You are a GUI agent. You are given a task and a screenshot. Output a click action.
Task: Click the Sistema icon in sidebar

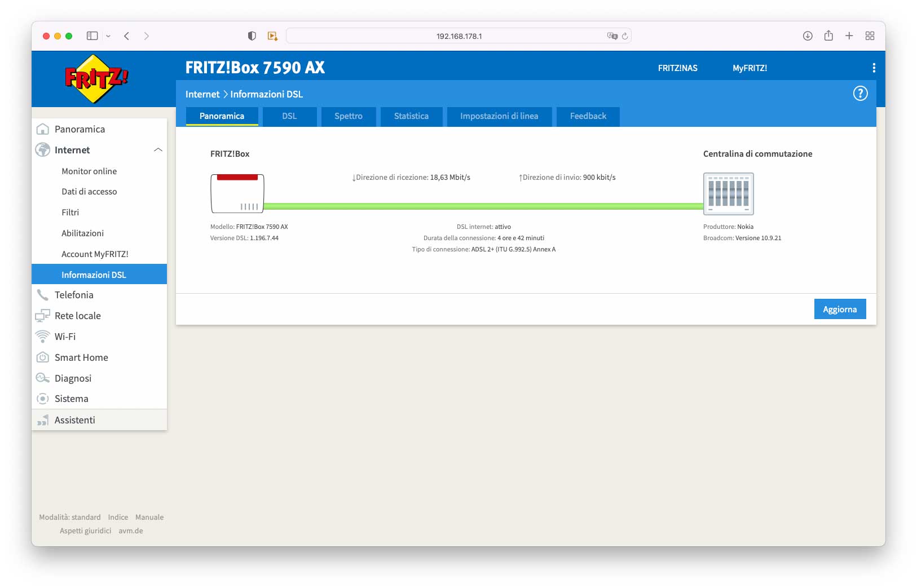[42, 399]
